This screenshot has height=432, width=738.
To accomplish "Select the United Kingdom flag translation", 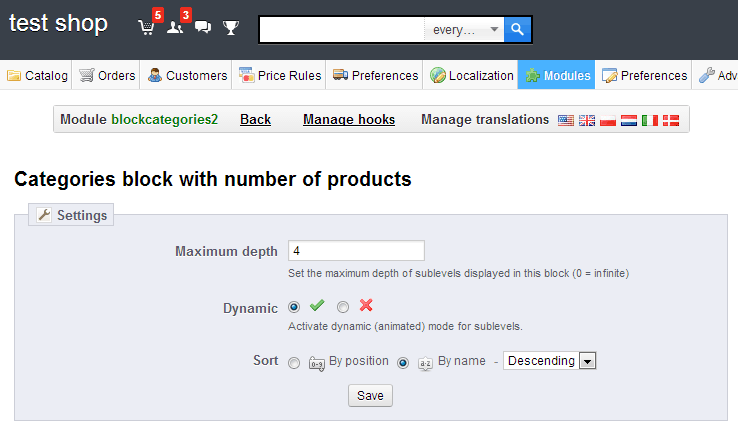I will pyautogui.click(x=586, y=120).
